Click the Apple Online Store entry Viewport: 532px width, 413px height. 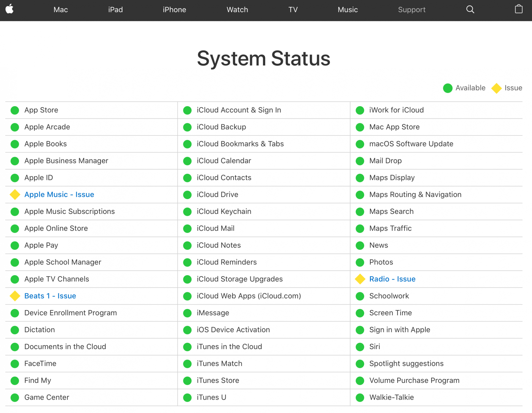coord(56,228)
